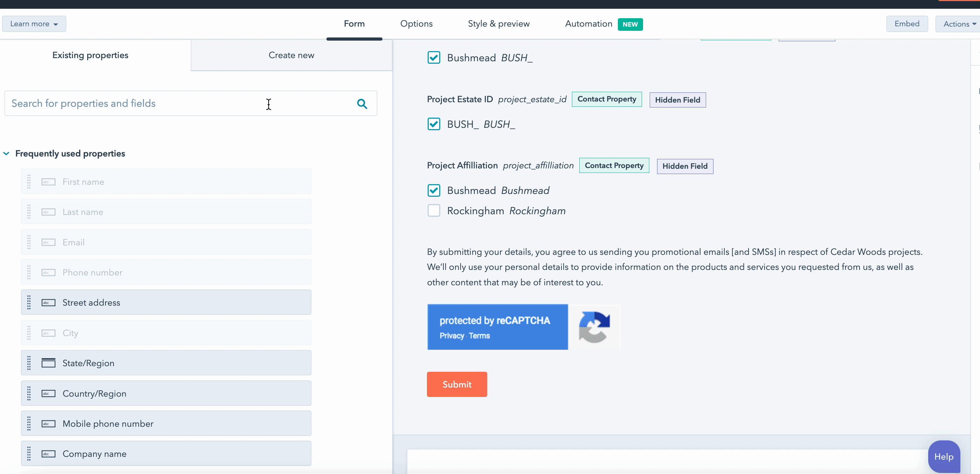Open the Learn more dropdown

click(x=34, y=23)
